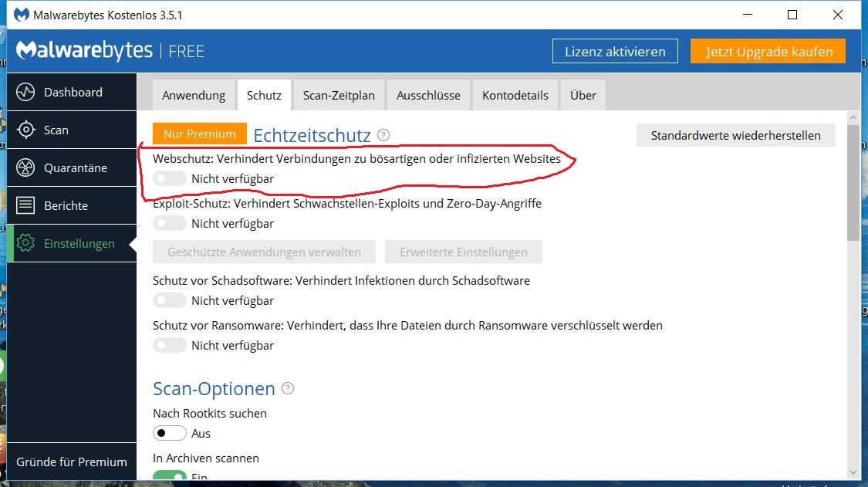Disable In Archiven scannen switch
Screen dimensions: 868x487
pos(170,475)
